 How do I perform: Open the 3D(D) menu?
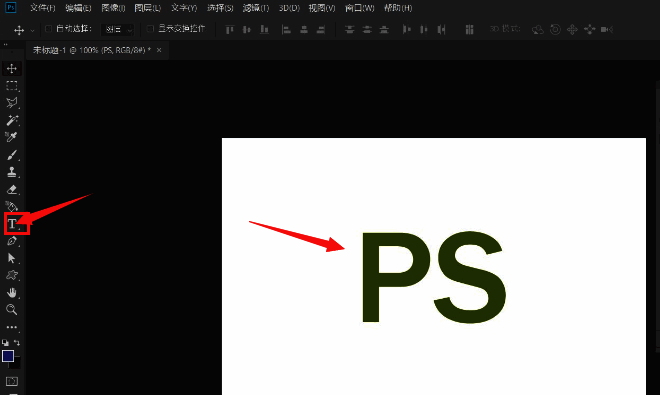coord(289,8)
